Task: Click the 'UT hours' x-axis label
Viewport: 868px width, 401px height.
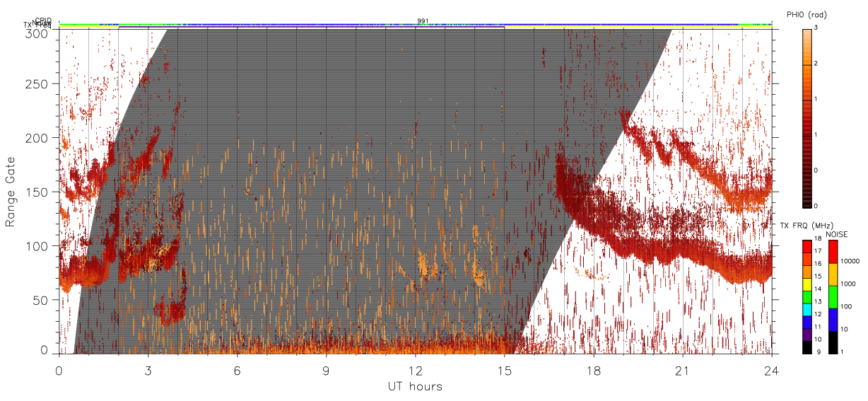Action: pyautogui.click(x=415, y=387)
